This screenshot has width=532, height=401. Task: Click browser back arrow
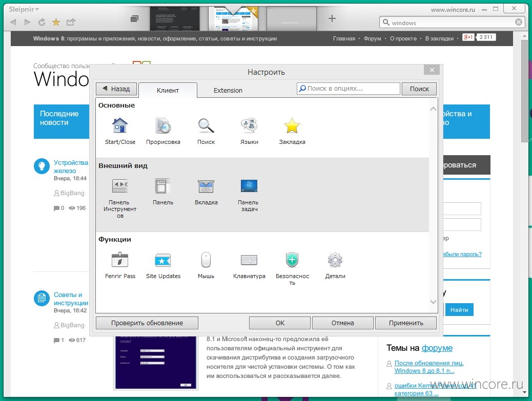click(13, 23)
